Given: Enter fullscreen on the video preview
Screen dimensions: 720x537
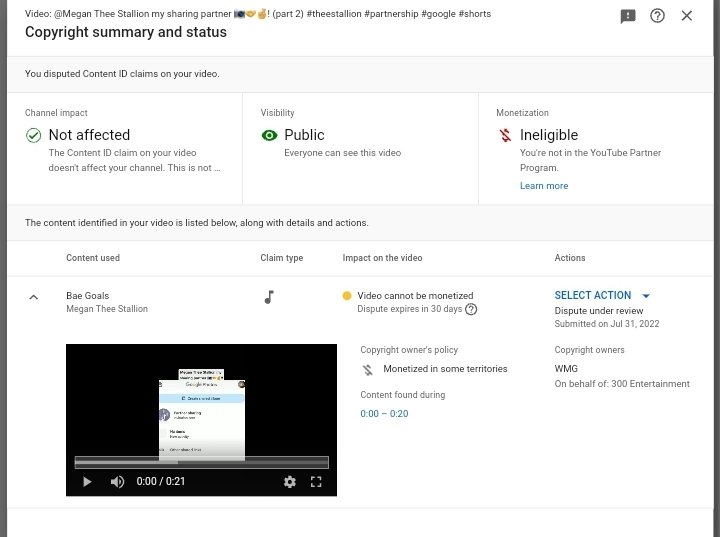Looking at the screenshot, I should point(316,481).
